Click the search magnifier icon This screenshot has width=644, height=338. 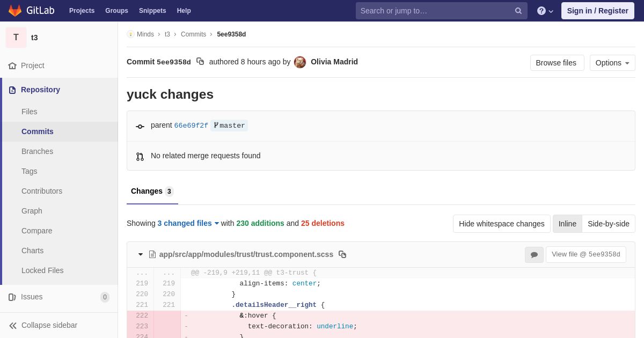518,11
